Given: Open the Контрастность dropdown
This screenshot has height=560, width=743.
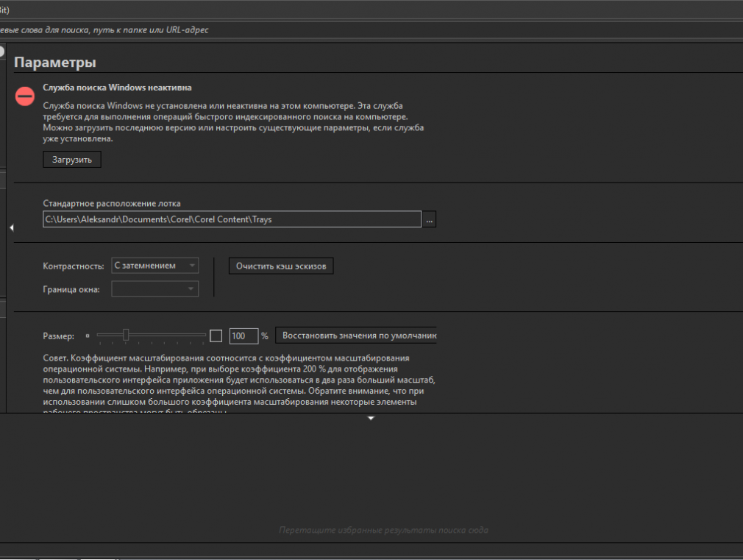Looking at the screenshot, I should (155, 266).
